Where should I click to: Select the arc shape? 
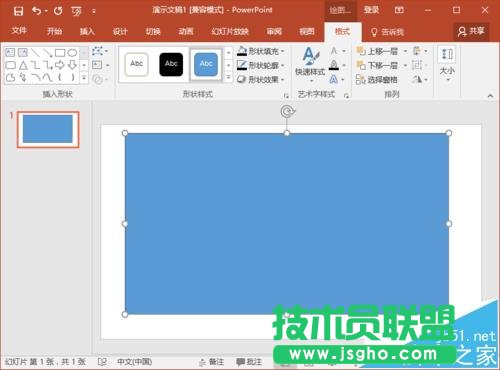(35, 78)
